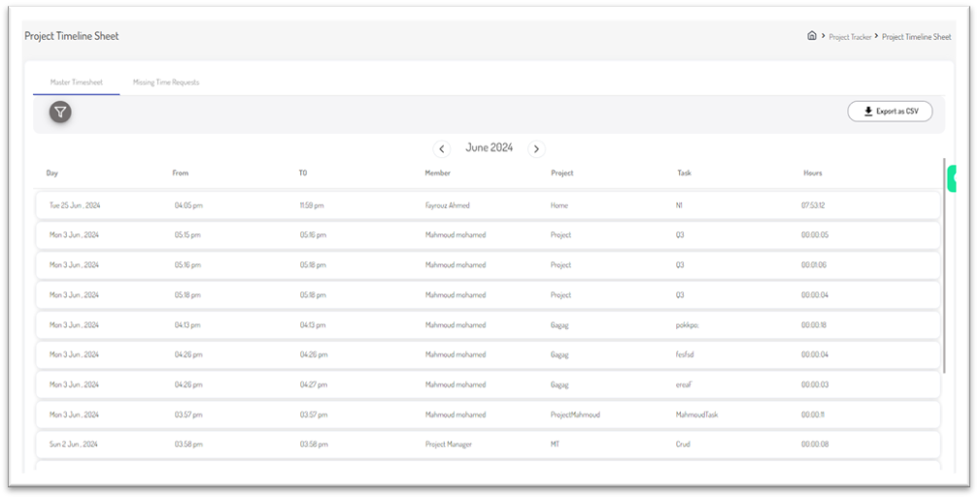This screenshot has height=499, width=980.
Task: Click the June 2024 month label
Action: [x=489, y=148]
